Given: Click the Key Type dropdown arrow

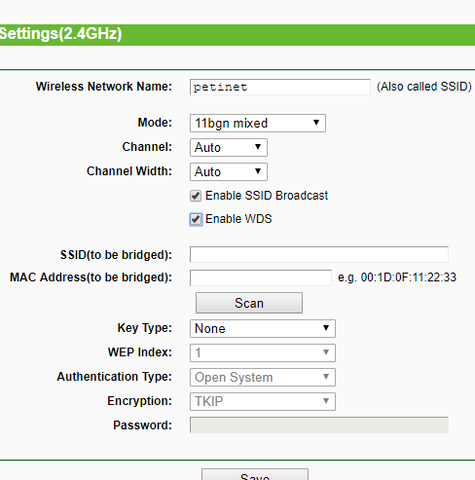Looking at the screenshot, I should (326, 328).
